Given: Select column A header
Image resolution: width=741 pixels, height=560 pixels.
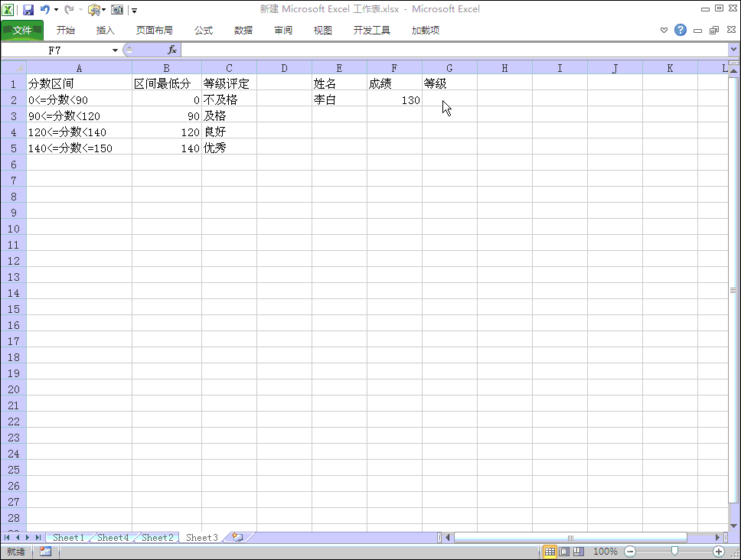Looking at the screenshot, I should pos(79,68).
